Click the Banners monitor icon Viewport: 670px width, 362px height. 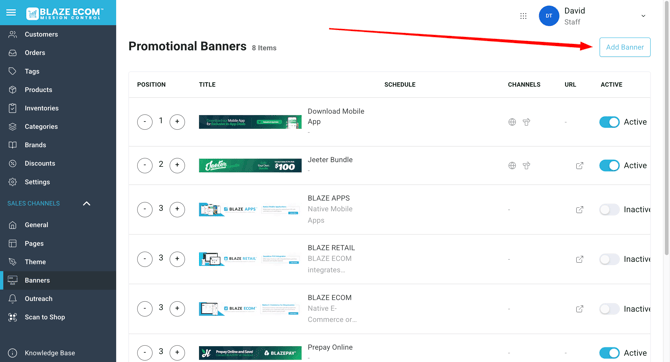click(x=13, y=280)
